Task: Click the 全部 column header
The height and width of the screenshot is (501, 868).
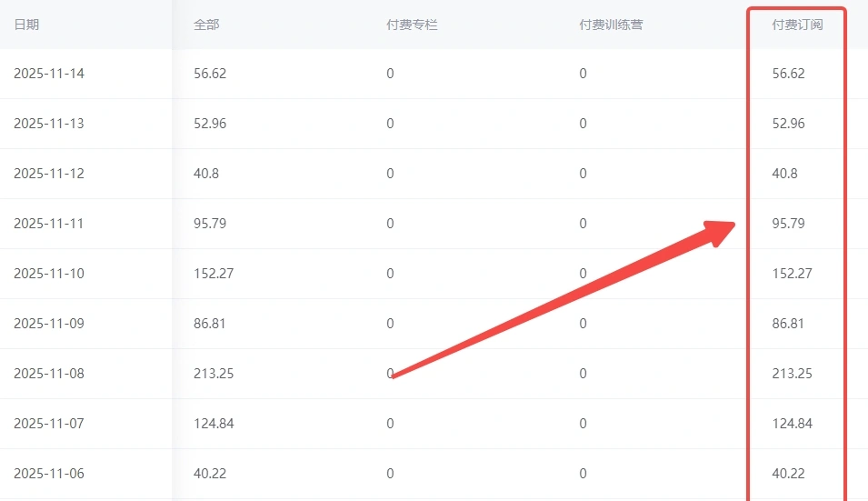Action: pos(206,25)
